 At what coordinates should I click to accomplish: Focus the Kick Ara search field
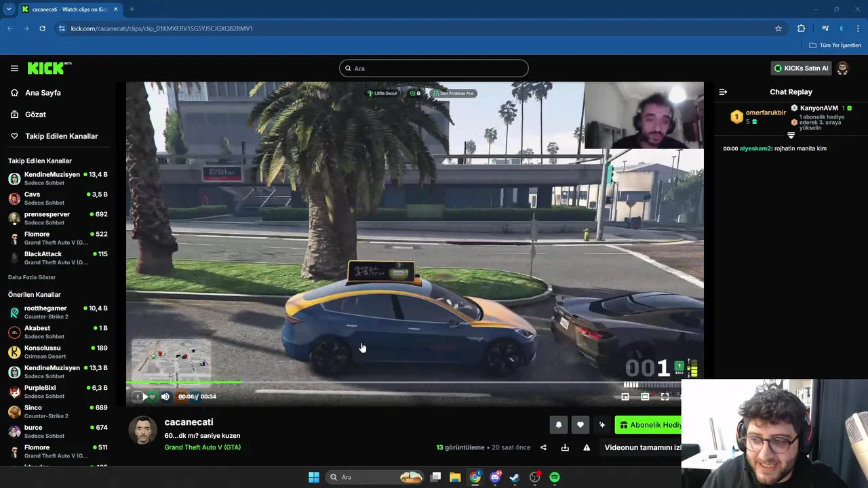(434, 68)
